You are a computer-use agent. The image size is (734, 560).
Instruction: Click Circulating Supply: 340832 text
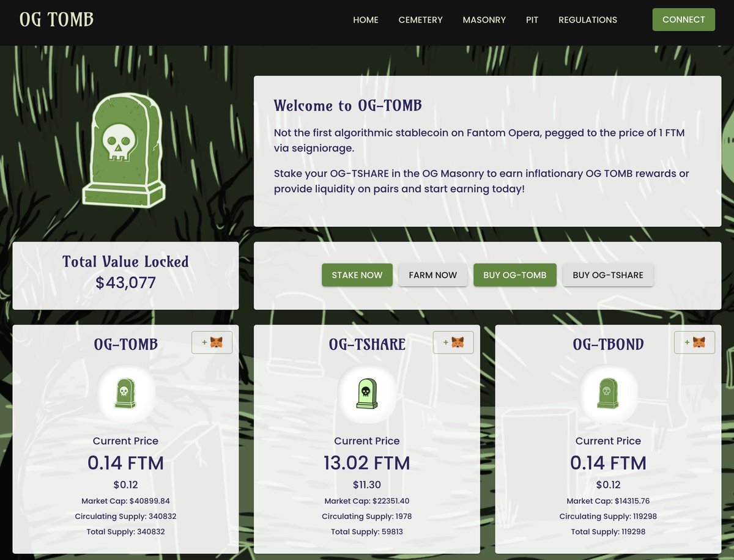[125, 516]
